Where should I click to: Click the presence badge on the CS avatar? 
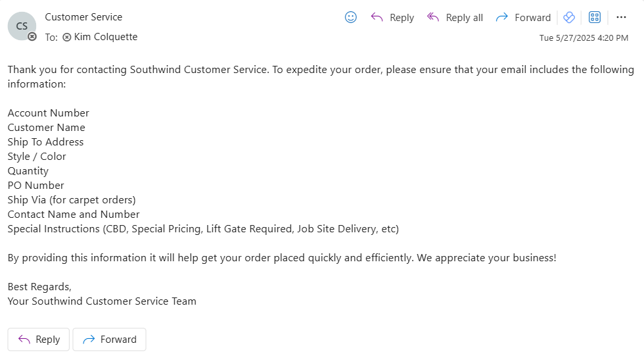32,37
